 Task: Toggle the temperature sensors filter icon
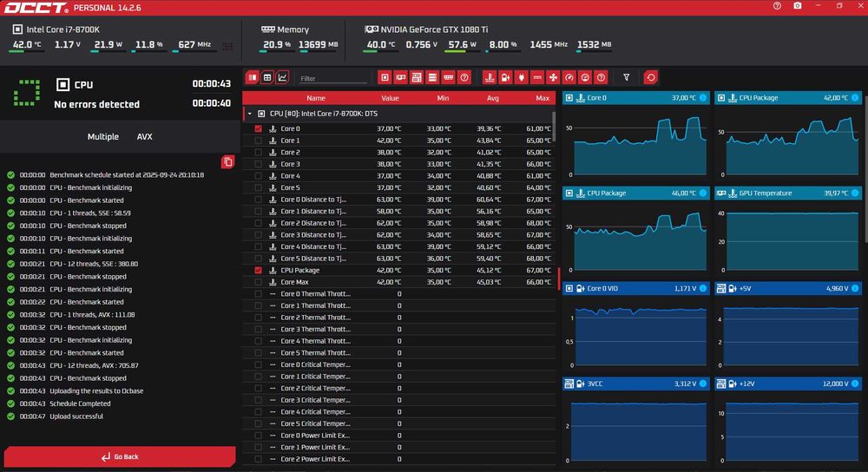(x=490, y=78)
